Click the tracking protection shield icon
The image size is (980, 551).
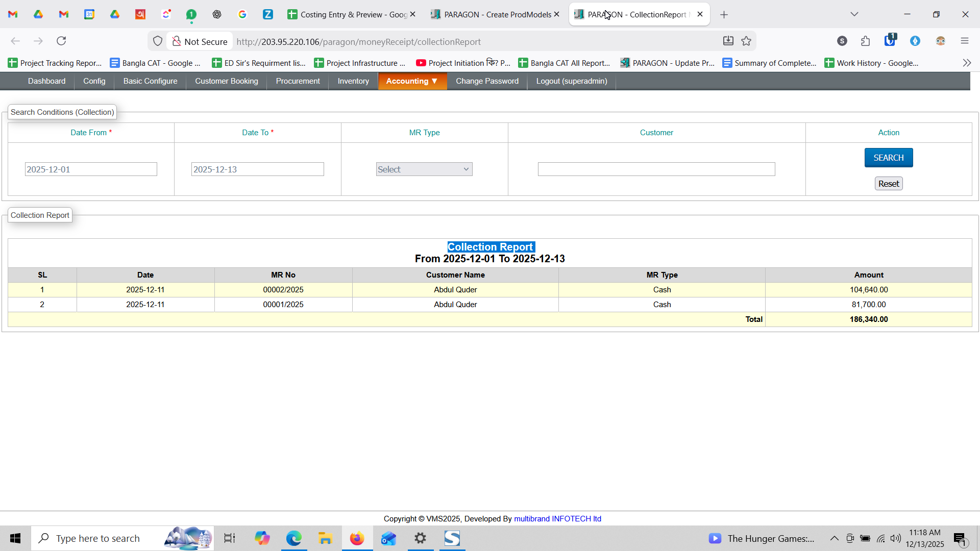point(158,41)
